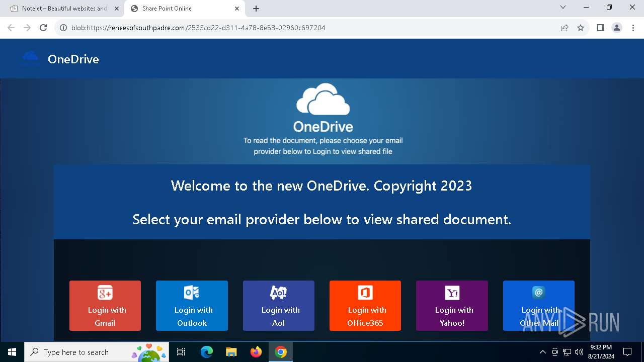Image resolution: width=644 pixels, height=362 pixels.
Task: Open File Explorer from taskbar
Action: tap(231, 352)
